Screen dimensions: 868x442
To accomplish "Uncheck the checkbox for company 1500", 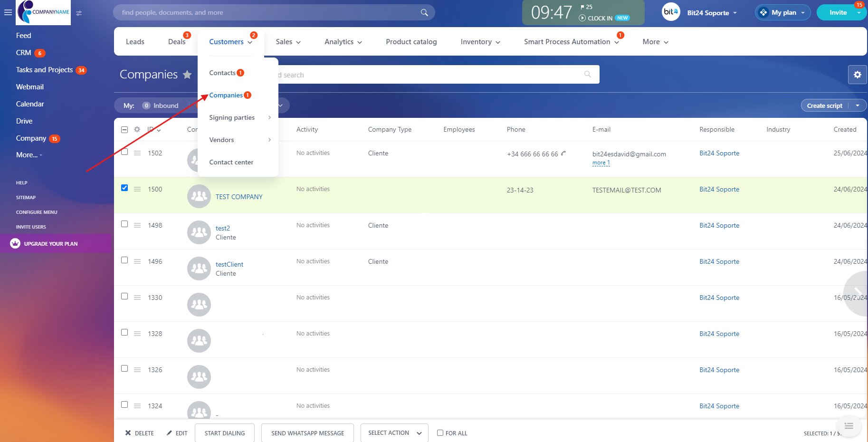I will point(124,188).
